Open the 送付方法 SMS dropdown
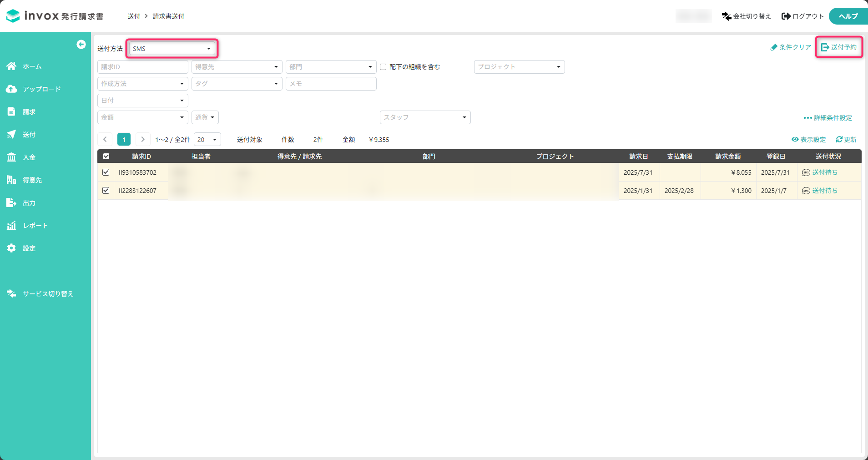Image resolution: width=868 pixels, height=460 pixels. (x=172, y=49)
